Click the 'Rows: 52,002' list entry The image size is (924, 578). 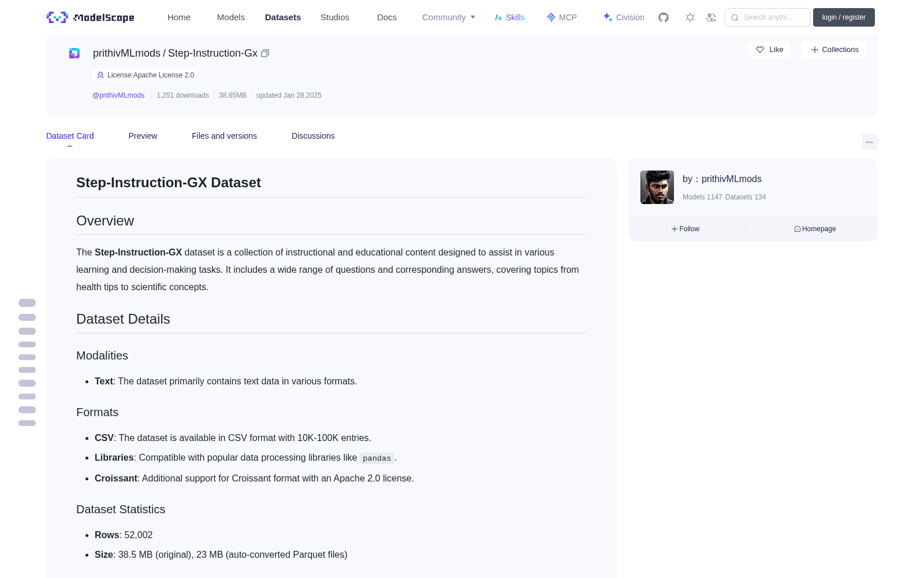pyautogui.click(x=124, y=535)
